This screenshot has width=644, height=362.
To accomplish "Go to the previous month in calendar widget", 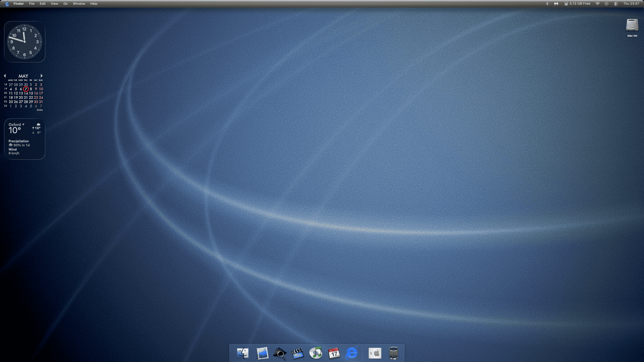I will coord(5,76).
